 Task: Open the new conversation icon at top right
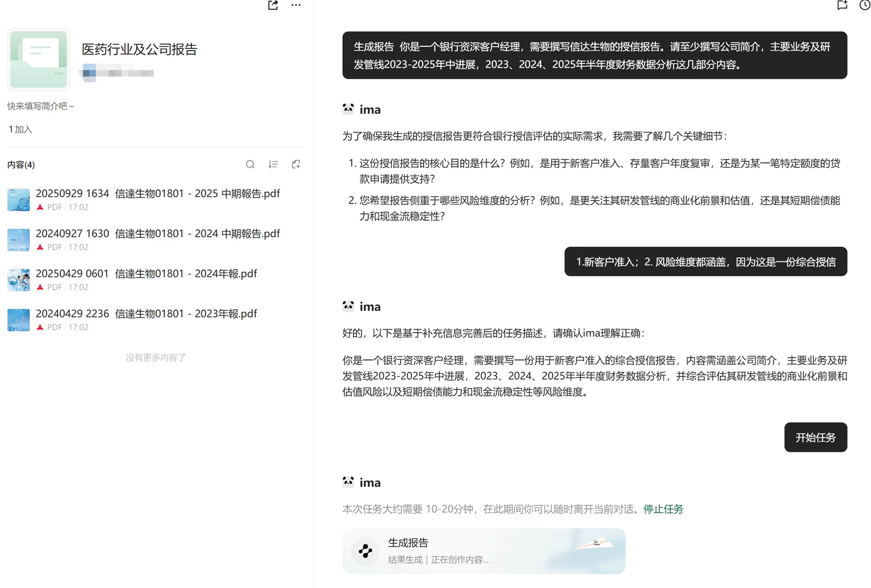click(x=842, y=5)
